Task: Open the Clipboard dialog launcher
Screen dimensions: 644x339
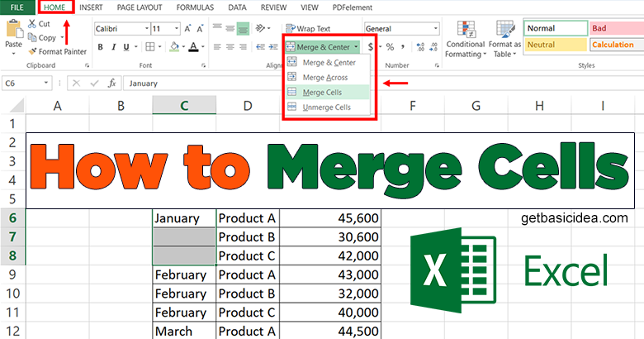Action: pos(87,65)
